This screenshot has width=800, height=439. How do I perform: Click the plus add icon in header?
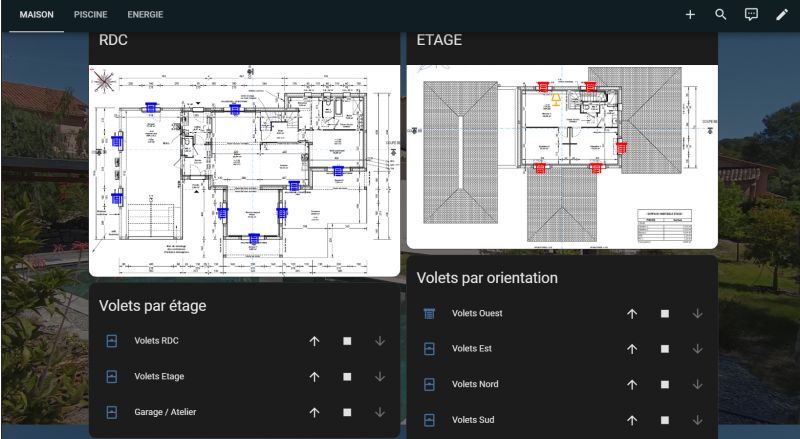[690, 15]
